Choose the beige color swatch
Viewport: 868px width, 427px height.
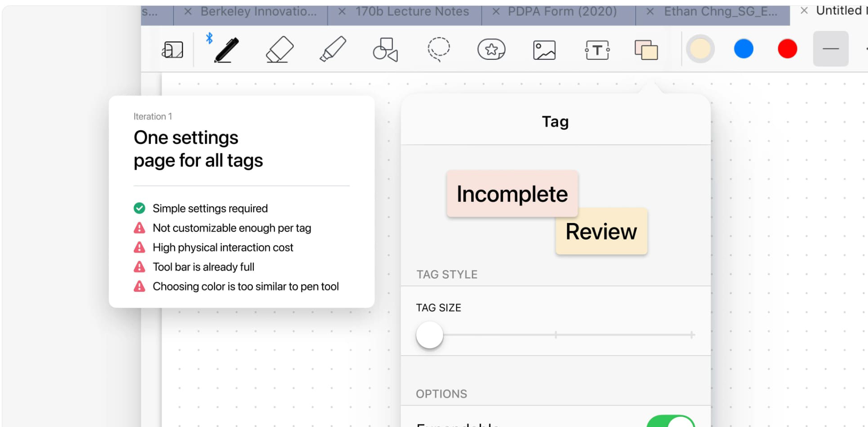[x=700, y=49]
